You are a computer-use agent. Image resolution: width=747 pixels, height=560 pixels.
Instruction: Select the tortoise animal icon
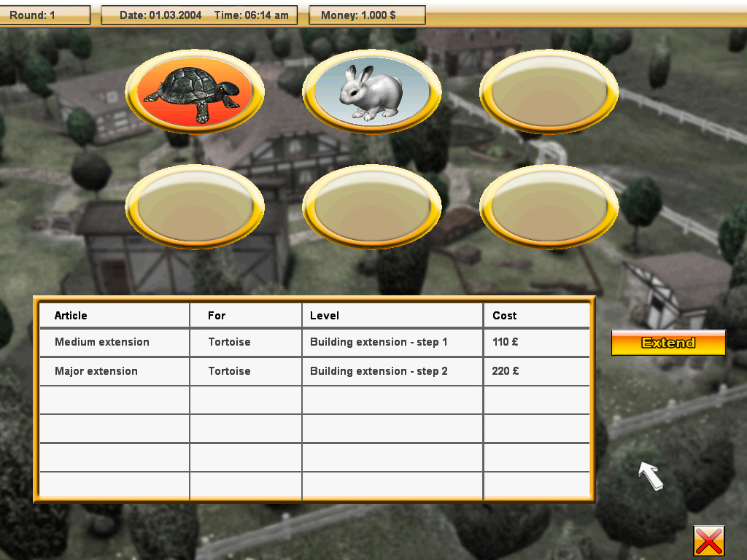194,93
